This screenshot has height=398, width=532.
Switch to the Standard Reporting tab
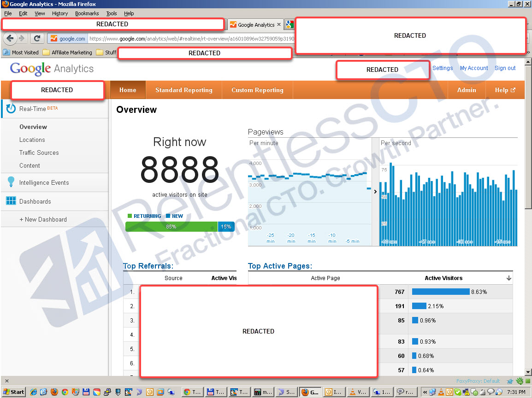pos(184,90)
